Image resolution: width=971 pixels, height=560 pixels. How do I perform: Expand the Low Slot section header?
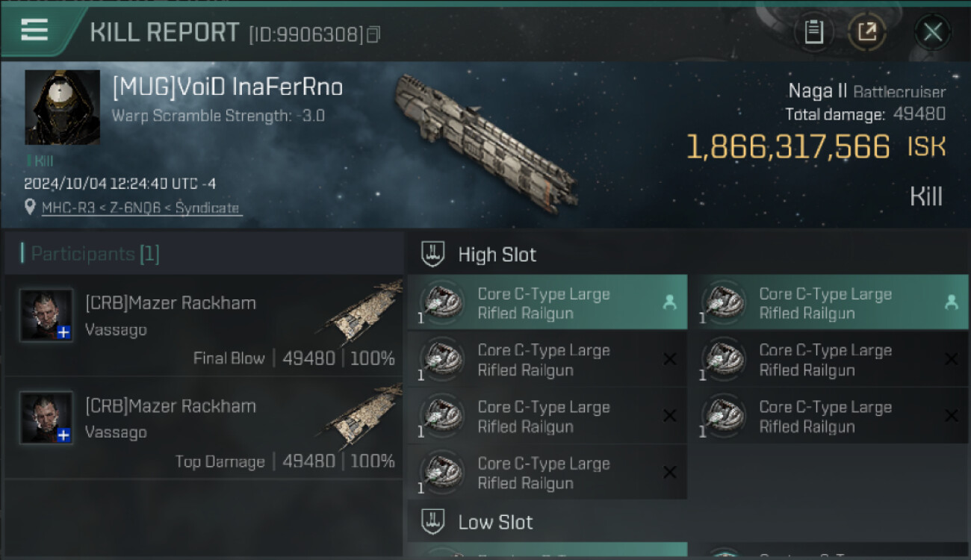[495, 522]
